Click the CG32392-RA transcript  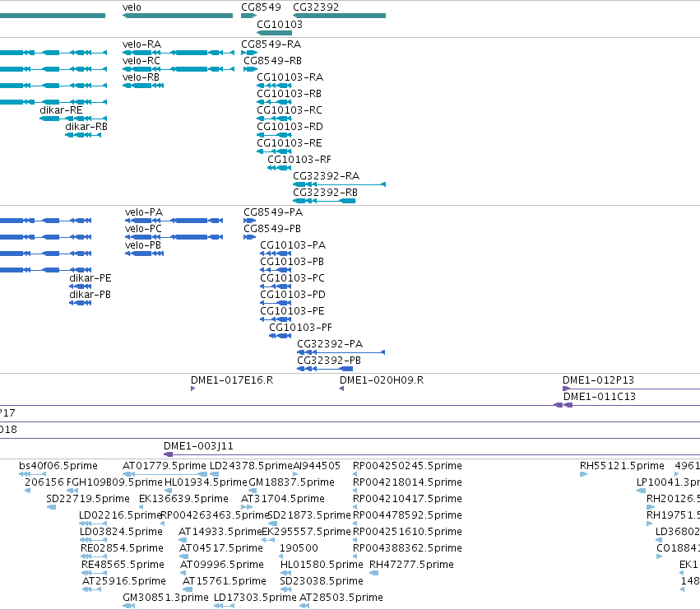pos(339,184)
